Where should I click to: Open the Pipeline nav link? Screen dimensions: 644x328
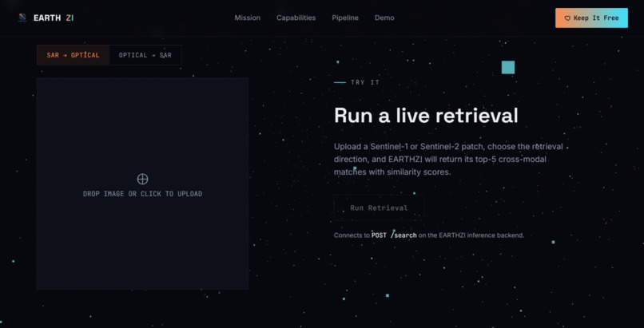345,18
